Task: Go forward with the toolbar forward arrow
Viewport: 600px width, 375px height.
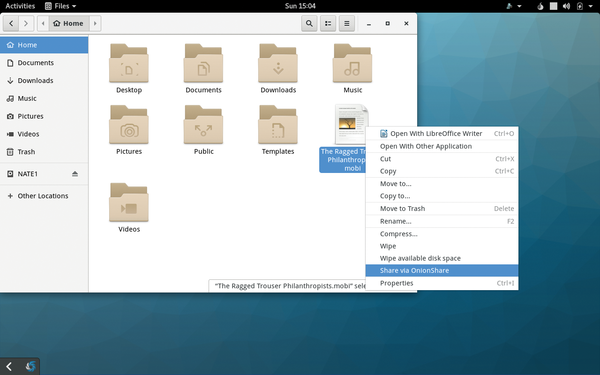Action: tap(26, 23)
